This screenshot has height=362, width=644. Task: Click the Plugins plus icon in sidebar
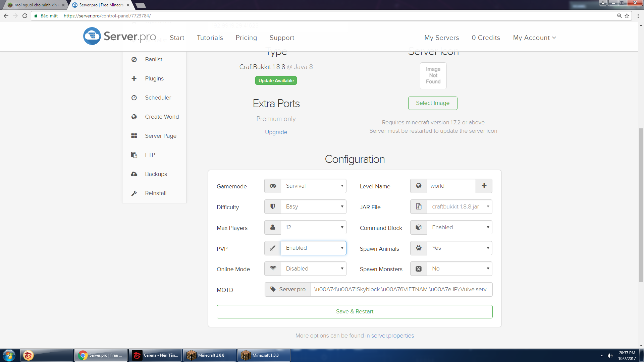(x=134, y=78)
